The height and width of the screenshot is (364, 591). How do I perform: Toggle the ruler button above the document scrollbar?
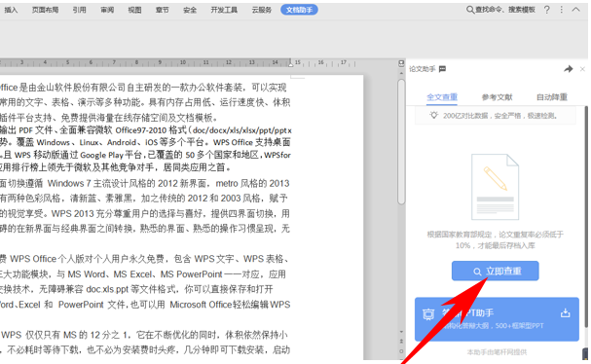click(x=401, y=63)
